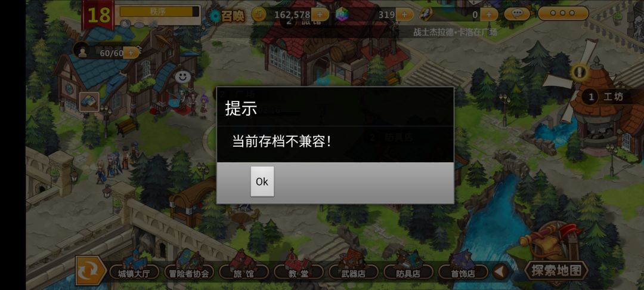Add feather items with plus button
The image size is (644, 290).
[489, 15]
